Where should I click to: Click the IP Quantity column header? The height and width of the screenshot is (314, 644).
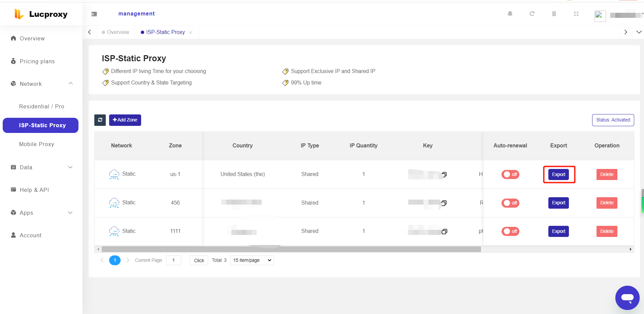[363, 146]
